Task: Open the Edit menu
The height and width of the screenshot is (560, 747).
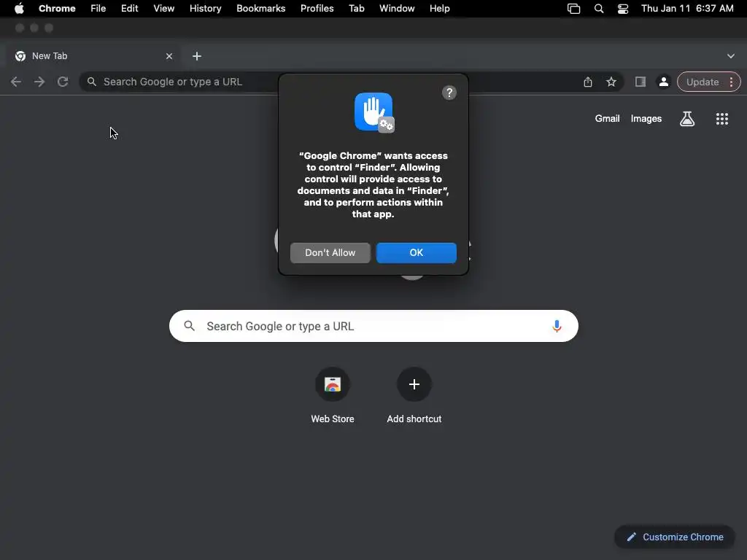Action: [x=129, y=9]
